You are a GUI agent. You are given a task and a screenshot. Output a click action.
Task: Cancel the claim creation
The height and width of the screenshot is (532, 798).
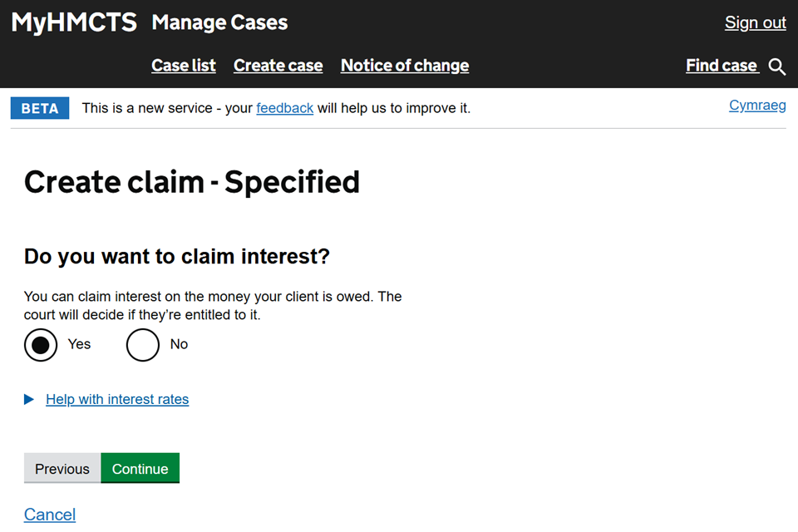(x=50, y=515)
